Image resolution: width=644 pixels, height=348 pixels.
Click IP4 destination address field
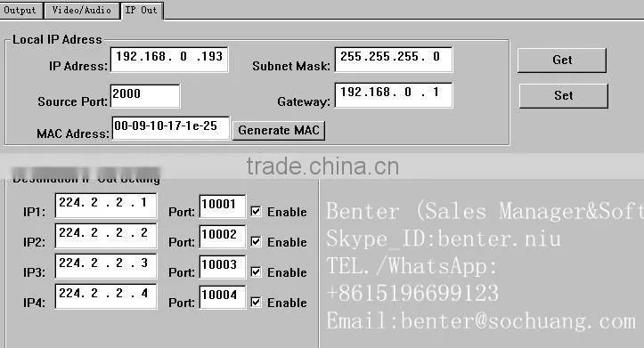(106, 296)
